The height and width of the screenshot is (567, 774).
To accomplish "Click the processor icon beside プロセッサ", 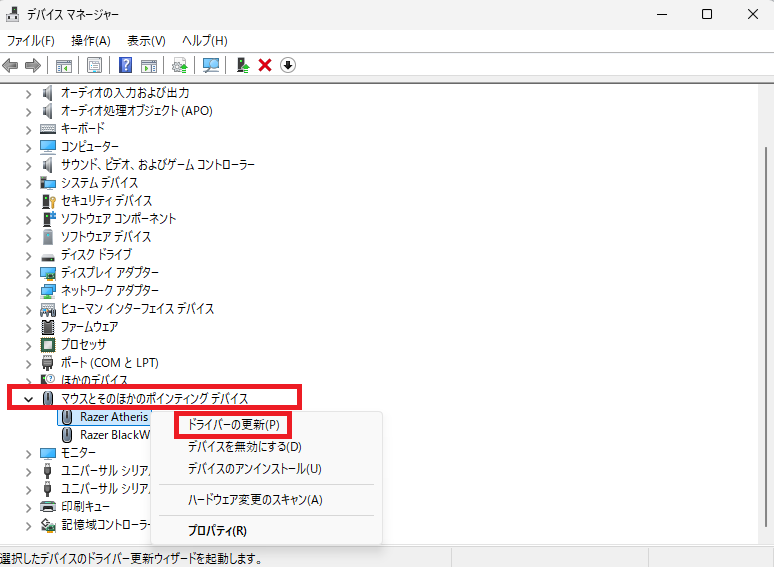I will [48, 345].
